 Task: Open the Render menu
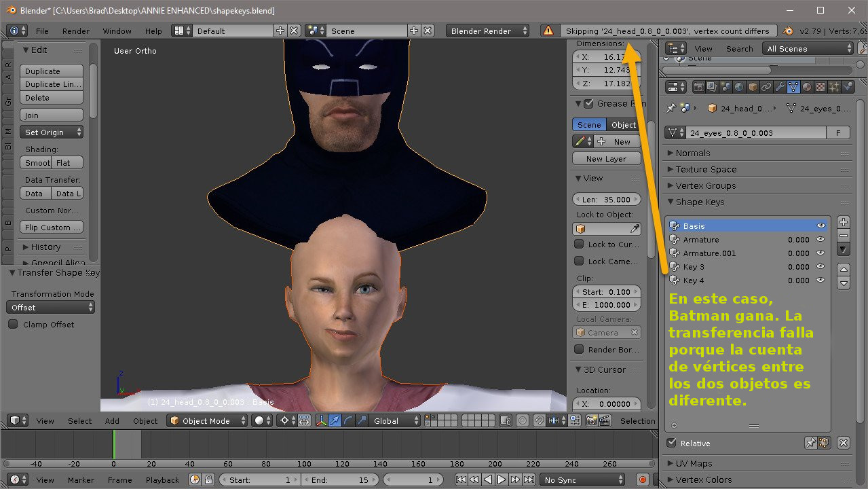pyautogui.click(x=75, y=31)
